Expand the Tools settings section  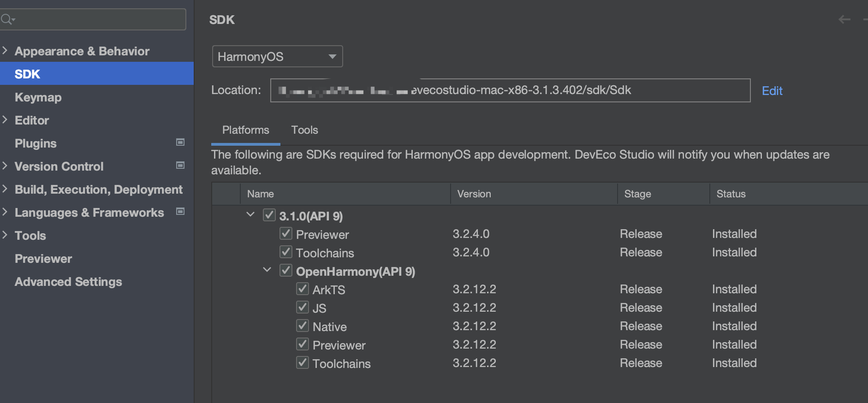tap(5, 235)
